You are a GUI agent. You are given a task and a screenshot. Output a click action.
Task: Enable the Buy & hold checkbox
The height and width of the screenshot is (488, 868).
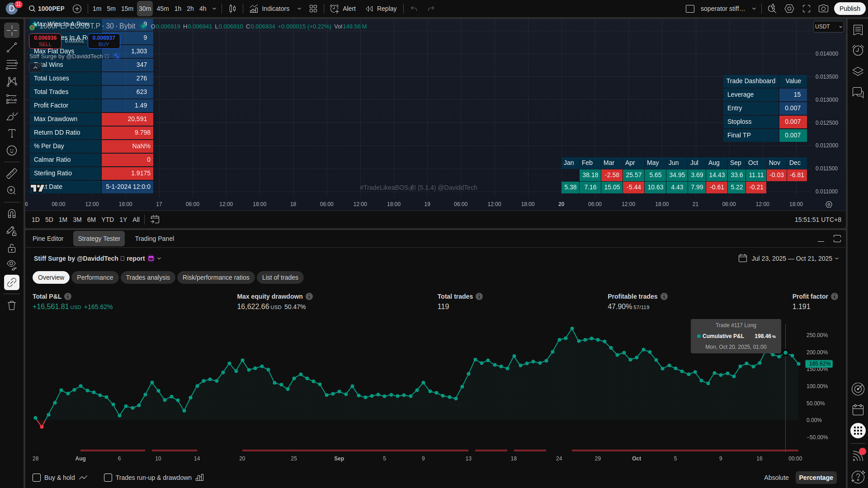[x=37, y=478]
